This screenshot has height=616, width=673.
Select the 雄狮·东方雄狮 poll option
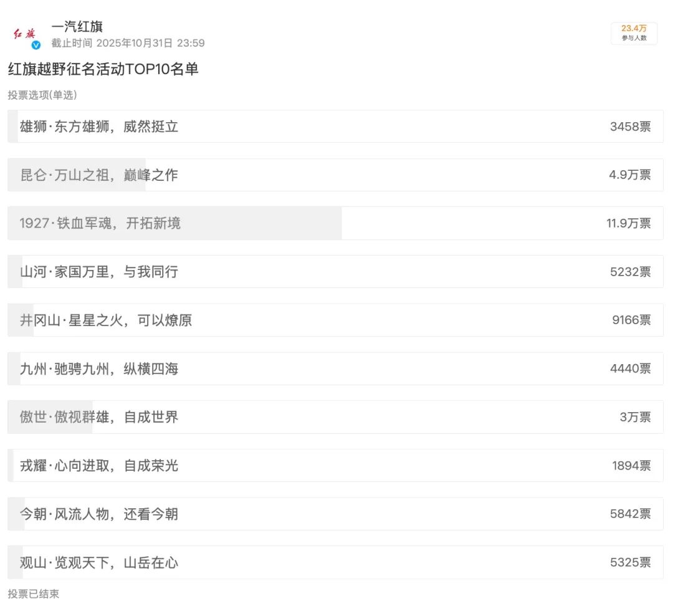tap(335, 127)
